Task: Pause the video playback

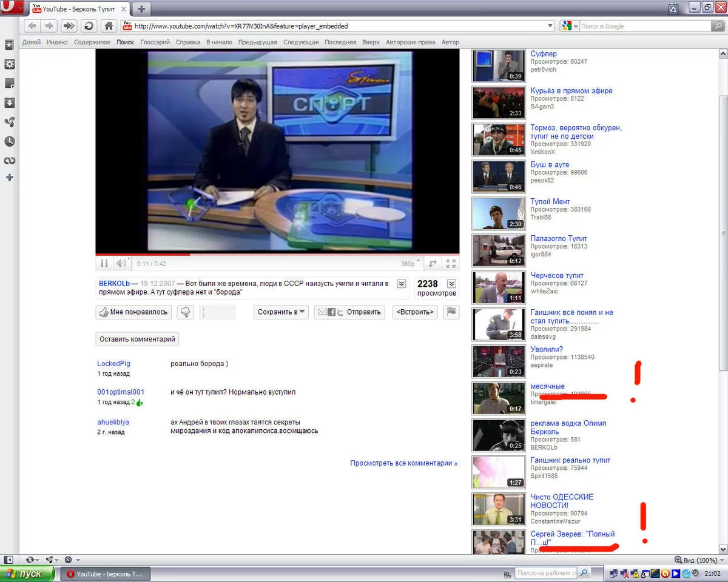Action: 104,263
